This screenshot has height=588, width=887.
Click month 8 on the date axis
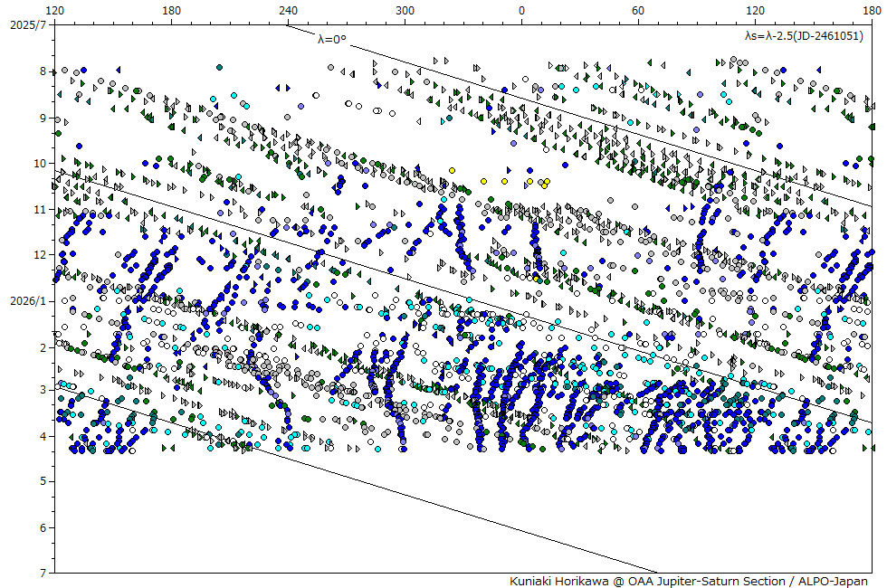click(x=42, y=71)
